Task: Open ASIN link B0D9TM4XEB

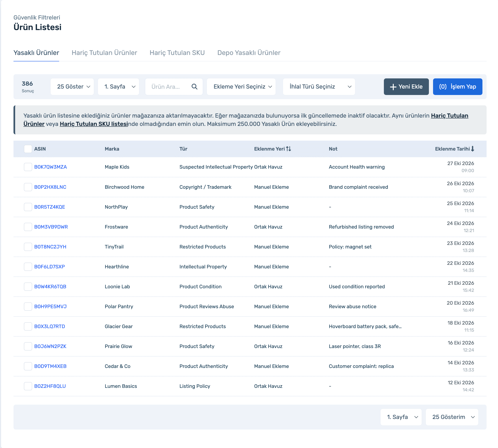Action: [x=50, y=366]
